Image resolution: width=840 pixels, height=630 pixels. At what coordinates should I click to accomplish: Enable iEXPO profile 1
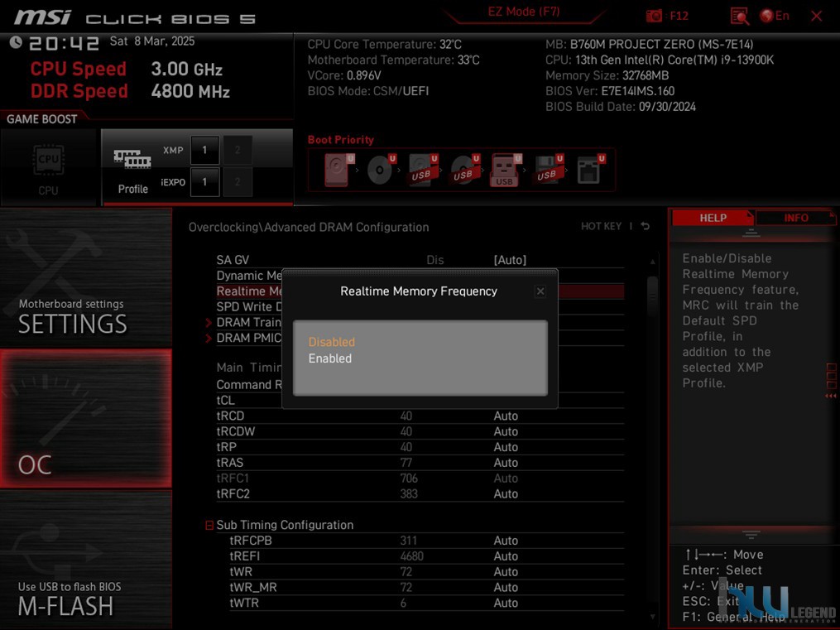(204, 182)
